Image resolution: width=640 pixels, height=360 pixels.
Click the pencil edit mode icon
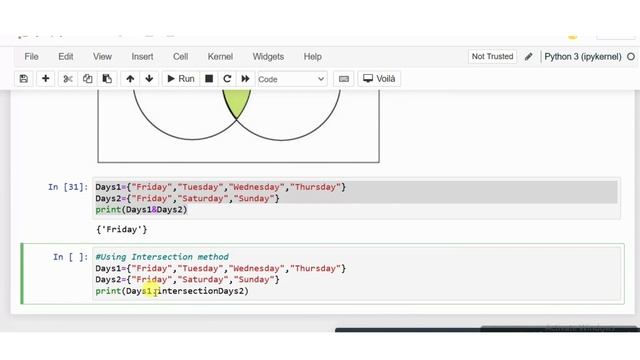pos(529,57)
